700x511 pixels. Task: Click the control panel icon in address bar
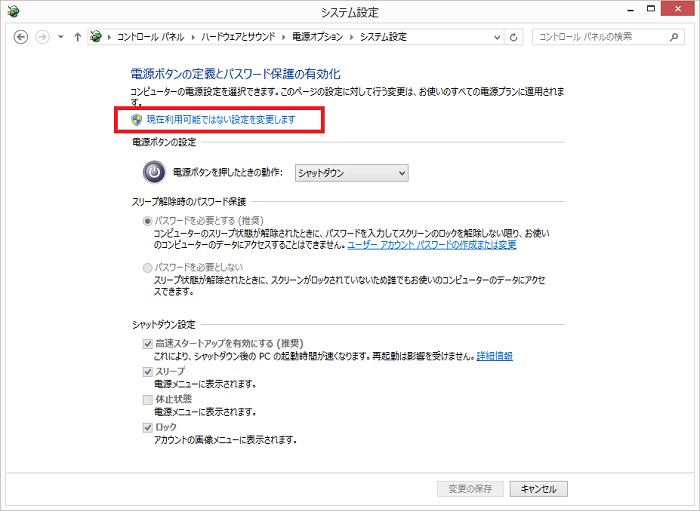tap(96, 37)
